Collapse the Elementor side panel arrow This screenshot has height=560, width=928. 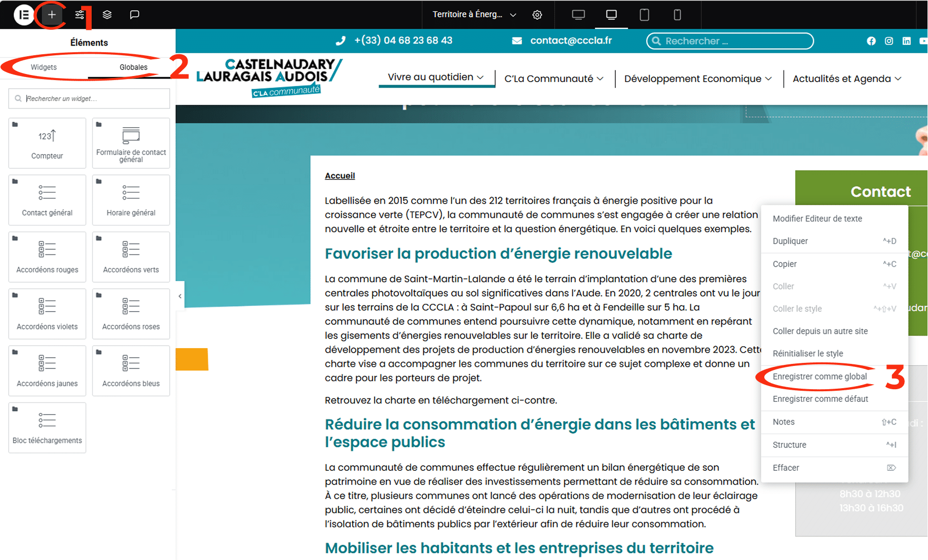(x=180, y=296)
